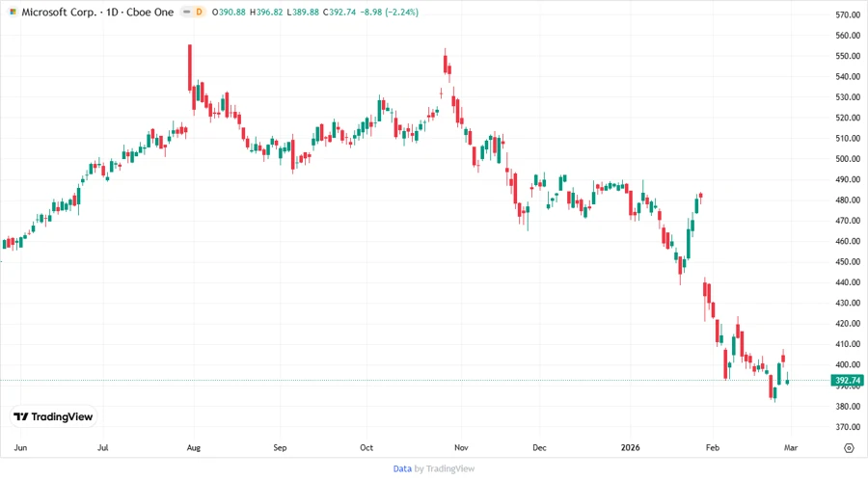Click the 2026 year marker on the time axis
The width and height of the screenshot is (868, 480).
(x=631, y=448)
